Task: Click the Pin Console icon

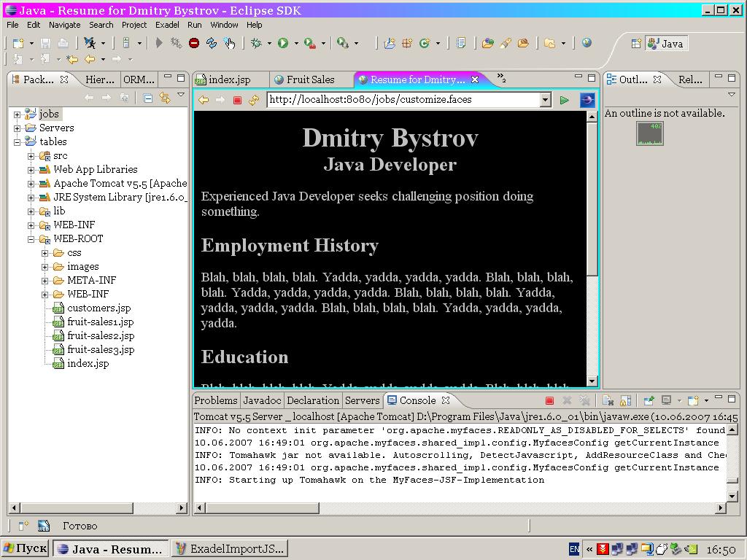Action: tap(649, 400)
